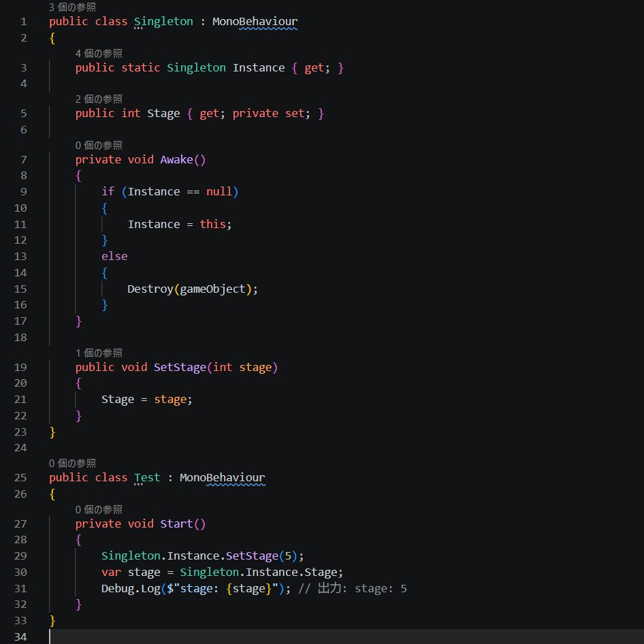Image resolution: width=644 pixels, height=644 pixels.
Task: Click the "static" keyword on line 3
Action: coord(140,68)
